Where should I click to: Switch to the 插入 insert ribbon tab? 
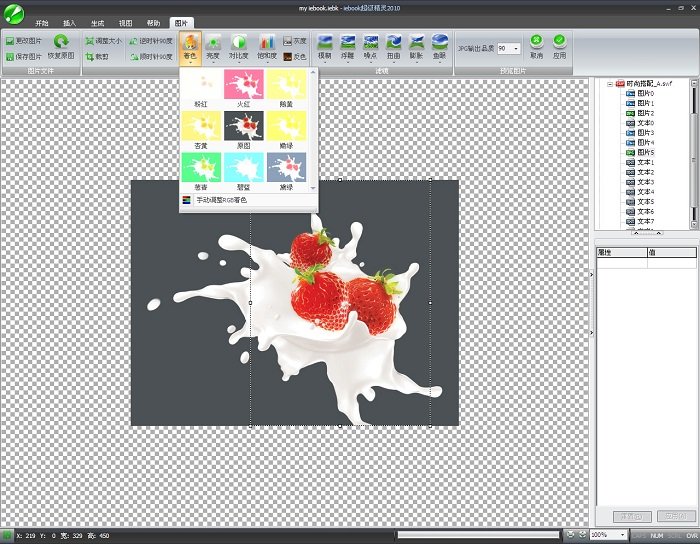[x=69, y=23]
